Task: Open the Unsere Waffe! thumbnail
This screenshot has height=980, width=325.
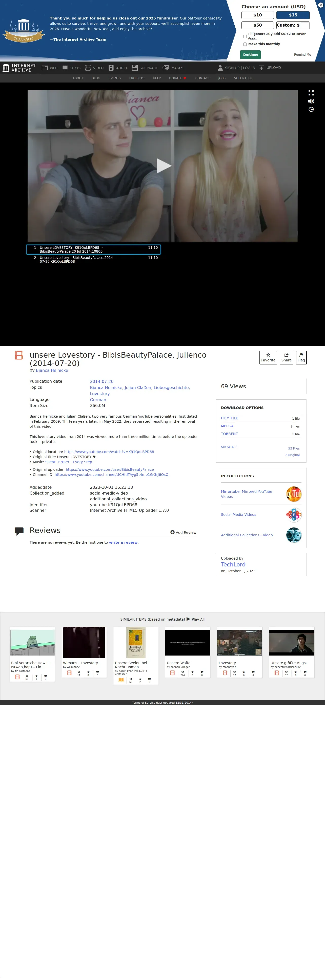Action: [188, 643]
